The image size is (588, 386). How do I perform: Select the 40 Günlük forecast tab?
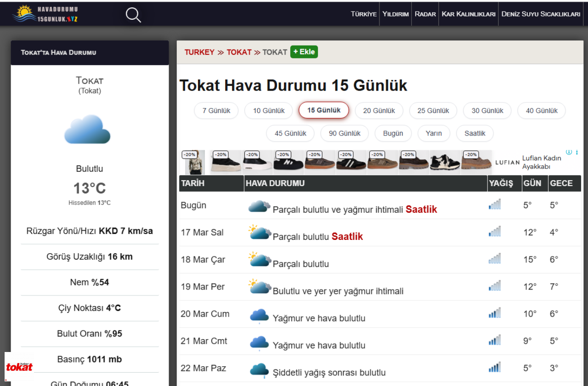click(x=542, y=111)
